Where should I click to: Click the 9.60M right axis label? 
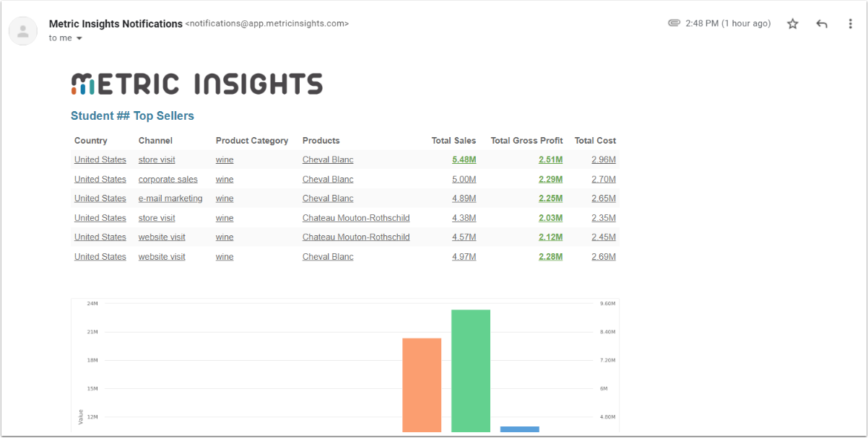point(608,304)
